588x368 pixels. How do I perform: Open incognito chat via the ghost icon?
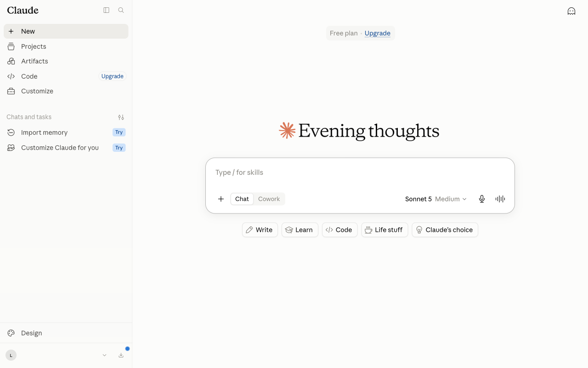[x=571, y=11]
